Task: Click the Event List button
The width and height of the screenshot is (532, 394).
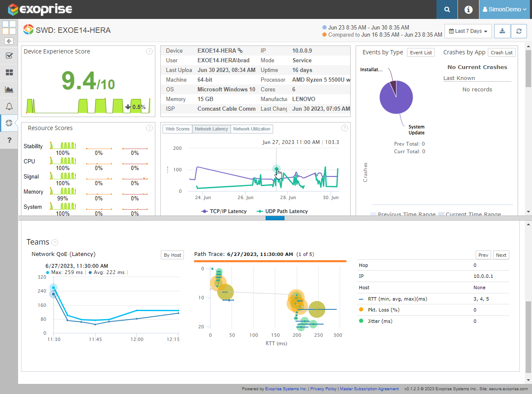Action: [421, 53]
